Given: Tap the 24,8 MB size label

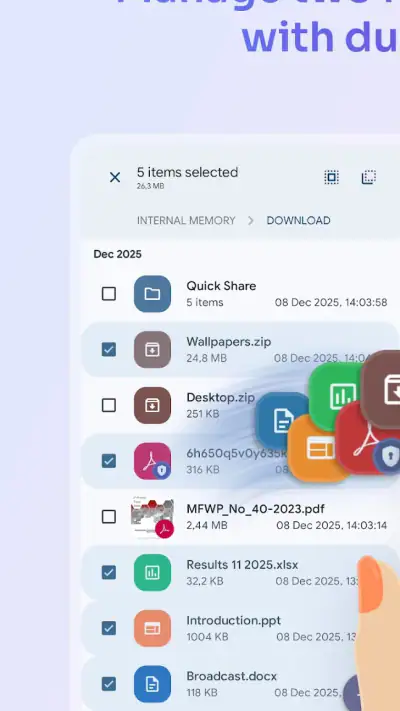Looking at the screenshot, I should point(206,358).
